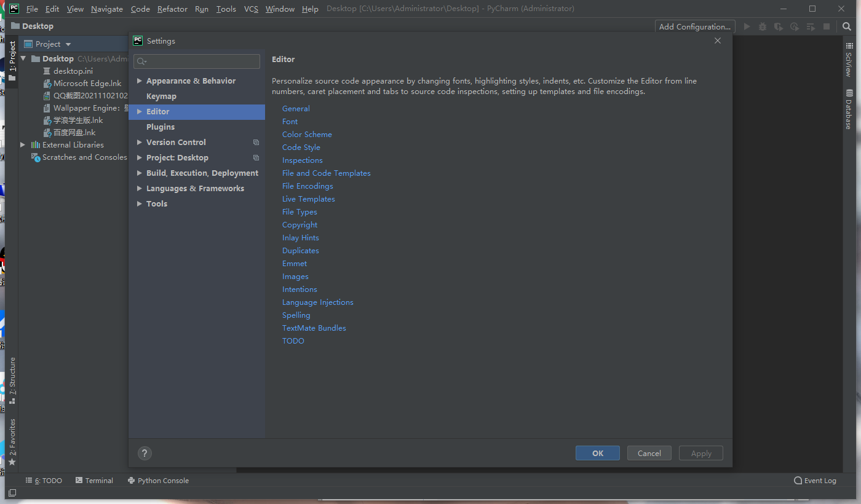
Task: Click the QQ截图 image file icon
Action: [47, 96]
